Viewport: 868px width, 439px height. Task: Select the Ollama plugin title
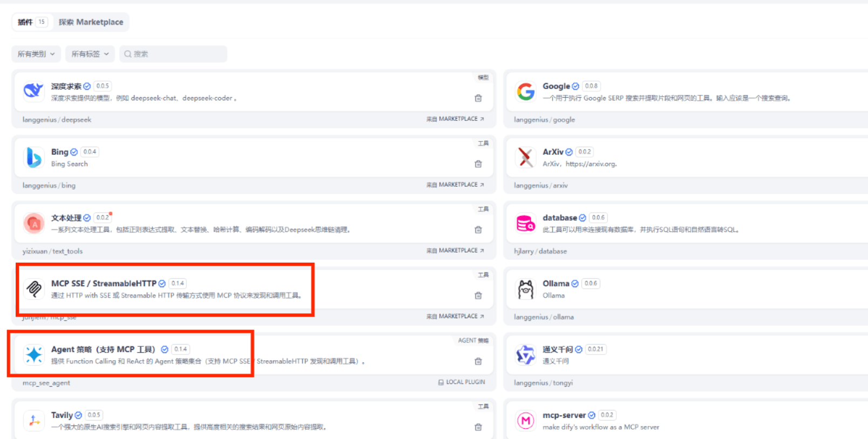[x=556, y=284]
